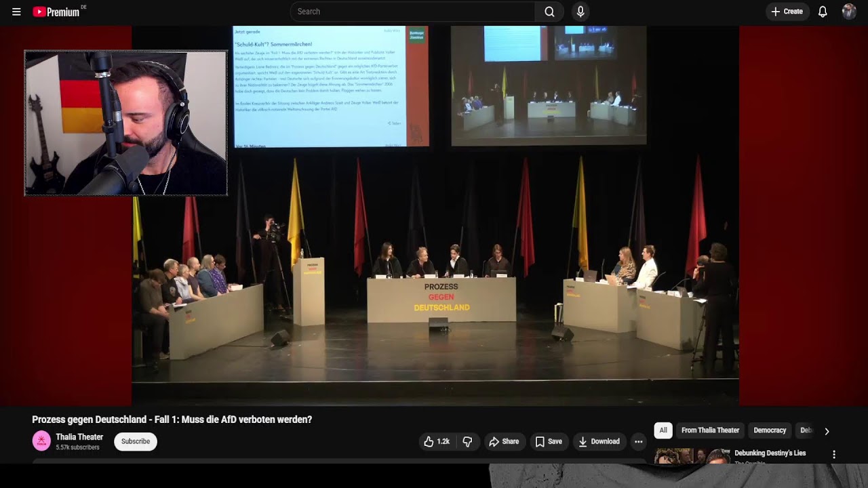Save video to playlist

click(549, 441)
